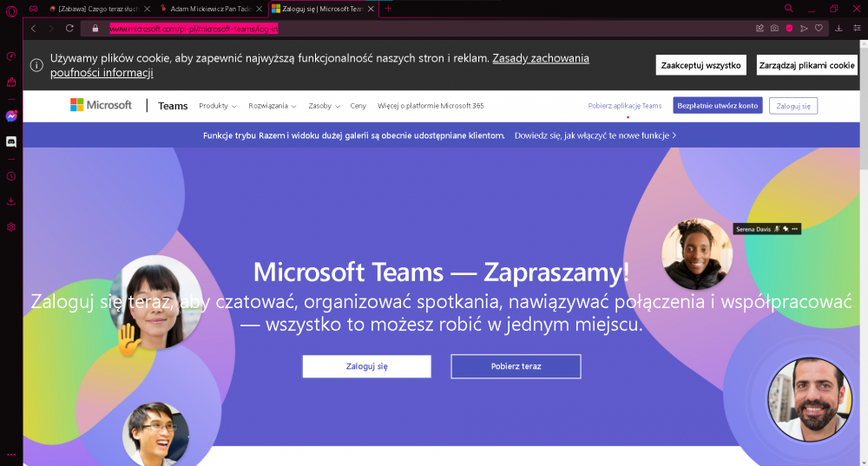Open Downloads arrow in the sidebar
Image resolution: width=868 pixels, height=466 pixels.
[x=11, y=201]
